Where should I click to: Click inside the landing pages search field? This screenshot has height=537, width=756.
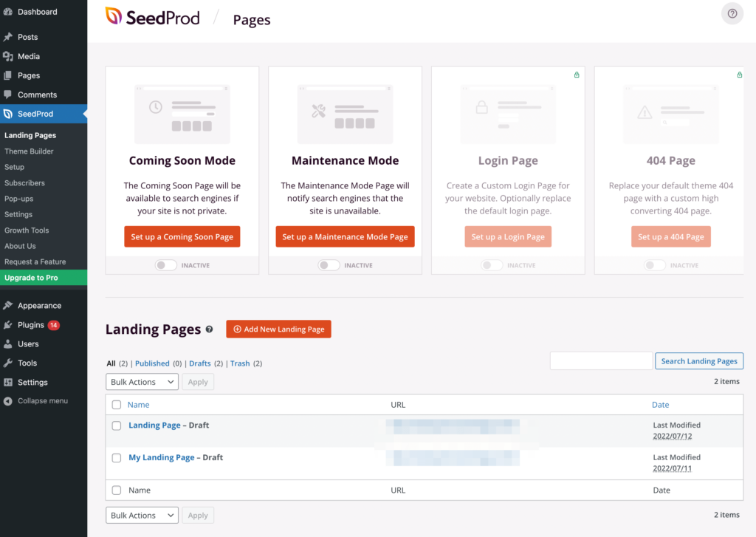point(601,360)
